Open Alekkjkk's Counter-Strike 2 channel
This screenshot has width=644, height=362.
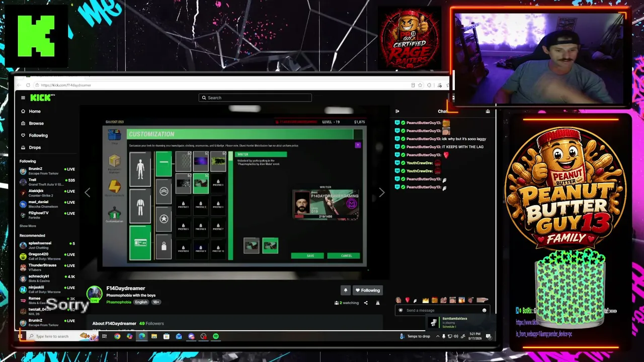(47, 193)
